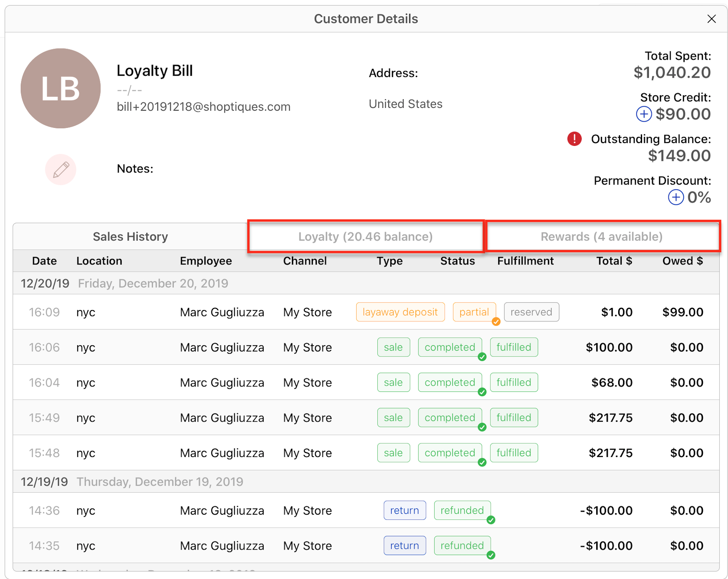Image resolution: width=728 pixels, height=579 pixels.
Task: Click the Employee column header
Action: click(206, 261)
